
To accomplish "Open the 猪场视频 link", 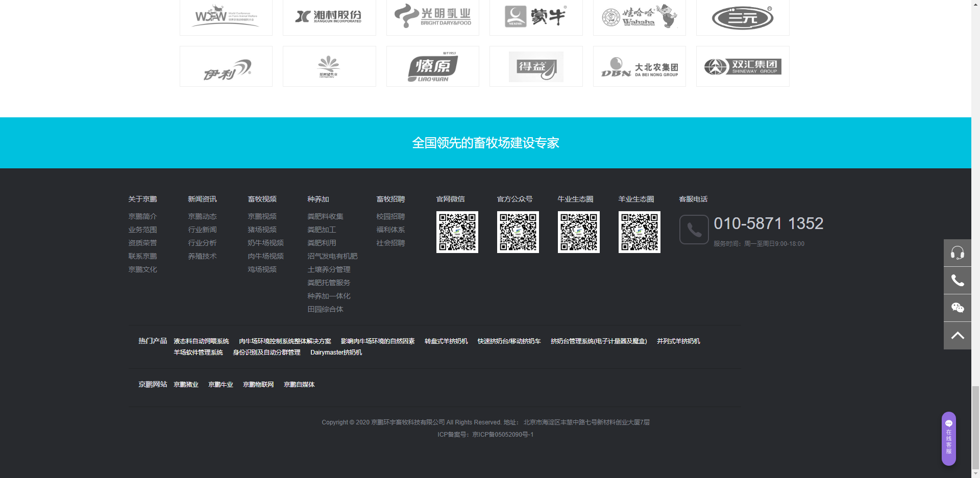I will [262, 230].
